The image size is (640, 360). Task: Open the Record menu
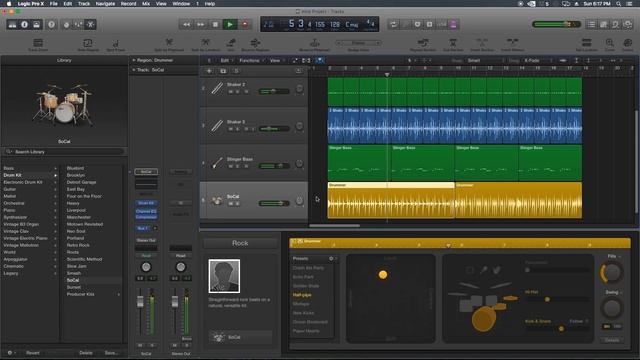coord(129,4)
